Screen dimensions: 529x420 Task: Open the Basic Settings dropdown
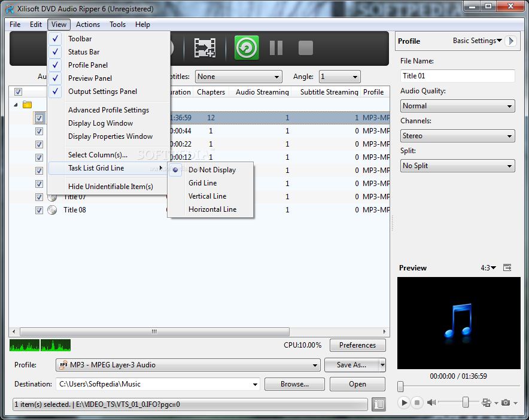(x=477, y=41)
